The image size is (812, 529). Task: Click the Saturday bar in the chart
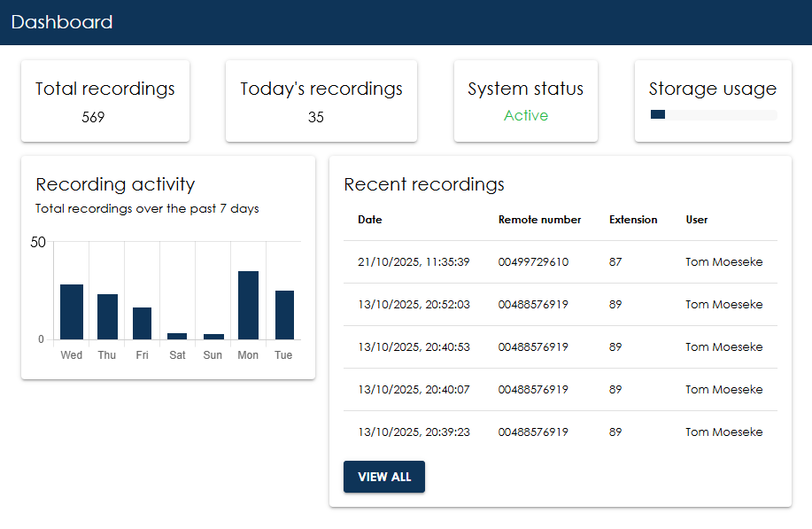177,336
